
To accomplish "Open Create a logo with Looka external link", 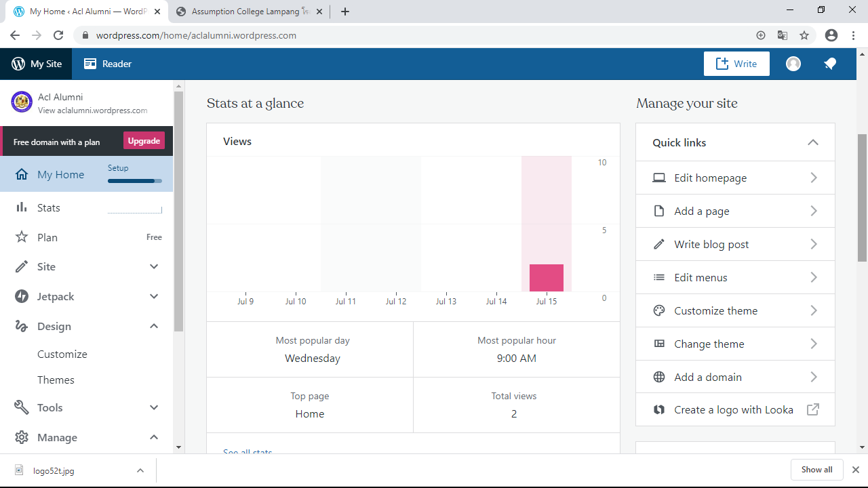I will click(734, 410).
